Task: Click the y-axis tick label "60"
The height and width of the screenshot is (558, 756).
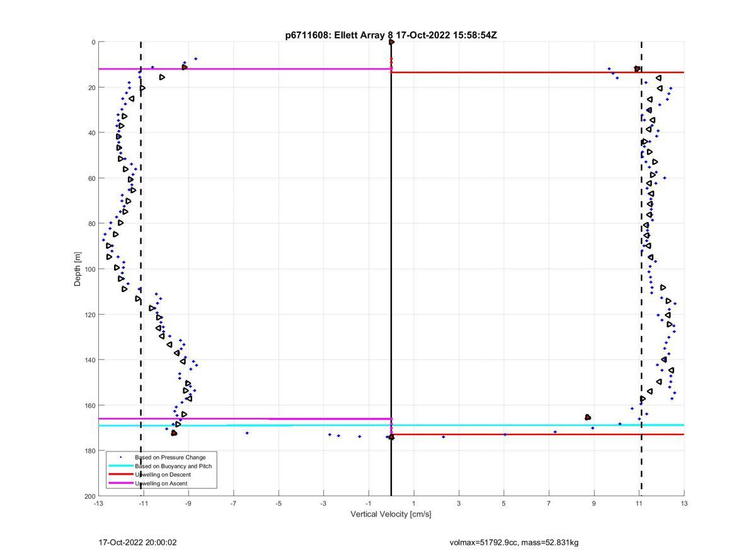Action: pyautogui.click(x=91, y=178)
